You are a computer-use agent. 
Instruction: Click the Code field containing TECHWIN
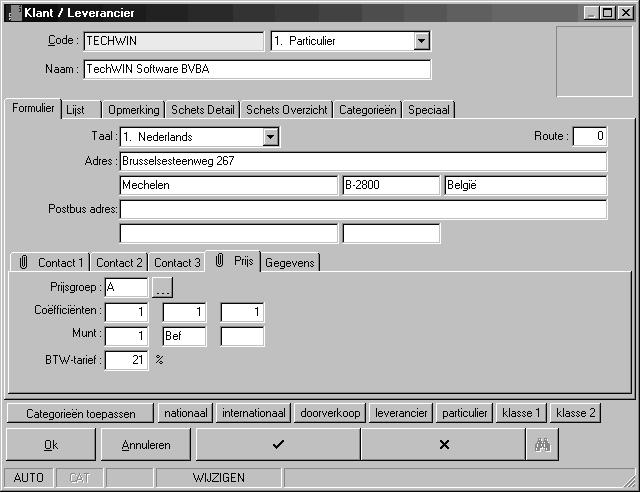tap(173, 41)
